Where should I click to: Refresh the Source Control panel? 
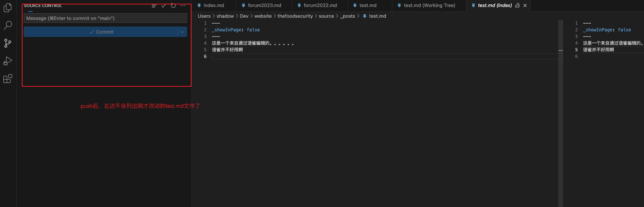(173, 6)
